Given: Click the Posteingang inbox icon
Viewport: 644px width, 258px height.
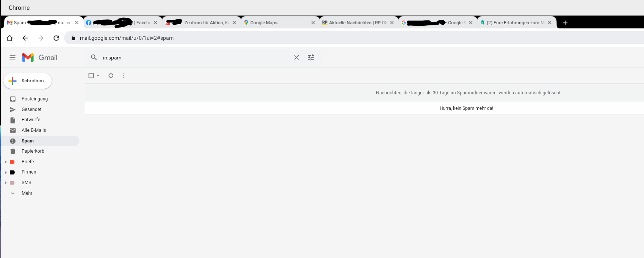Looking at the screenshot, I should click(x=13, y=99).
